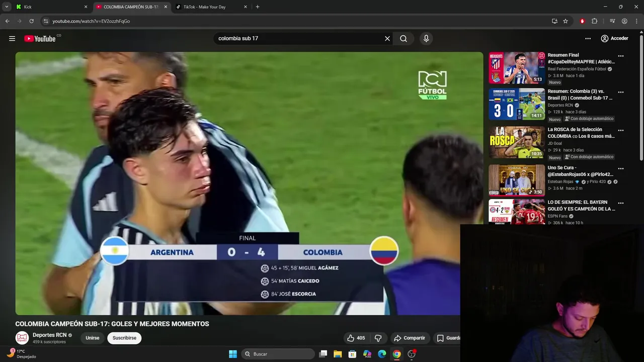Open the Resumen Final #CopaDelReyMAPFRE title
644x362 pixels.
(x=581, y=58)
